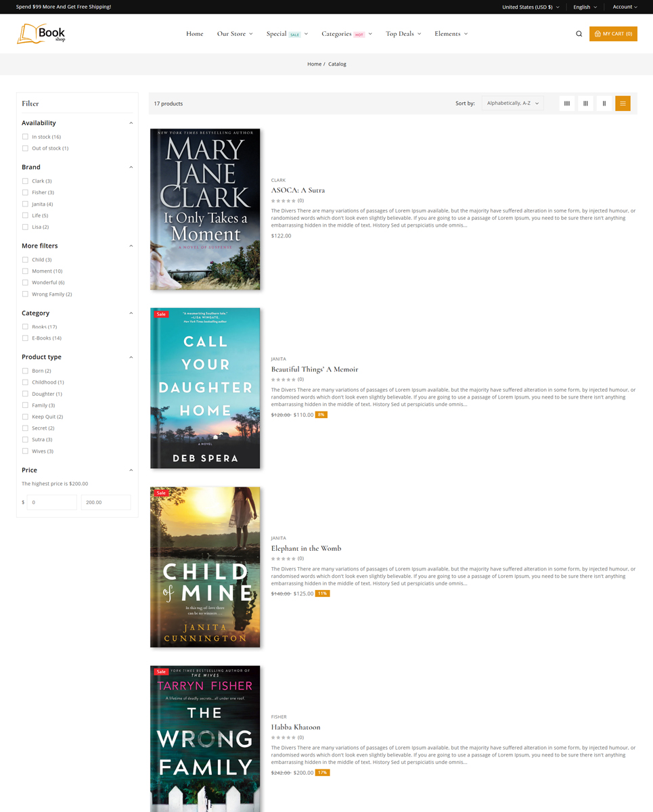
Task: Click the Book Shop logo
Action: click(x=41, y=34)
